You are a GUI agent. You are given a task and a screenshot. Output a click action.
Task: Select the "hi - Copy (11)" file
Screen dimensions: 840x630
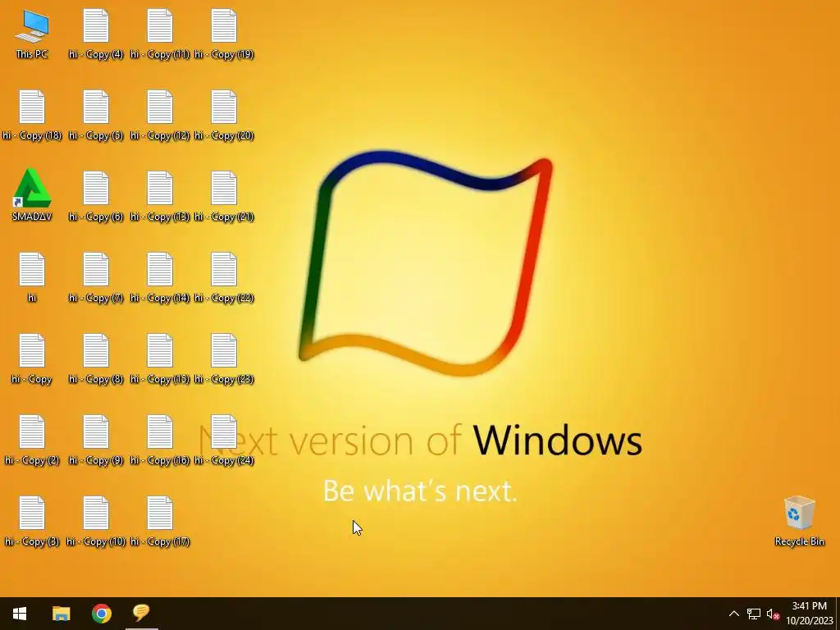tap(160, 34)
